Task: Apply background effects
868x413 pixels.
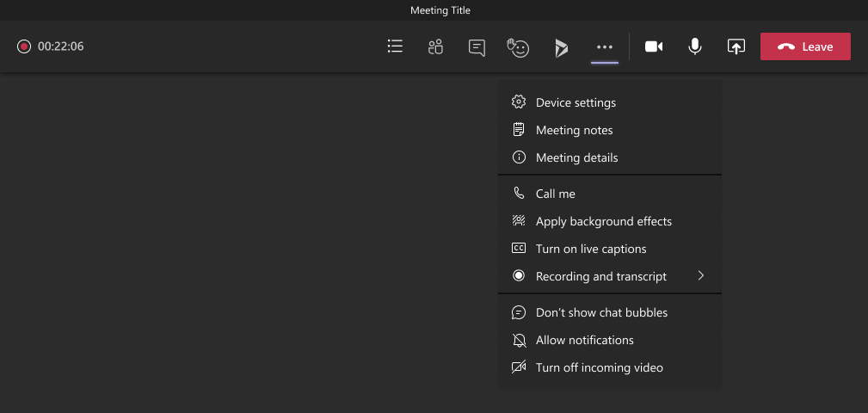Action: click(x=603, y=221)
